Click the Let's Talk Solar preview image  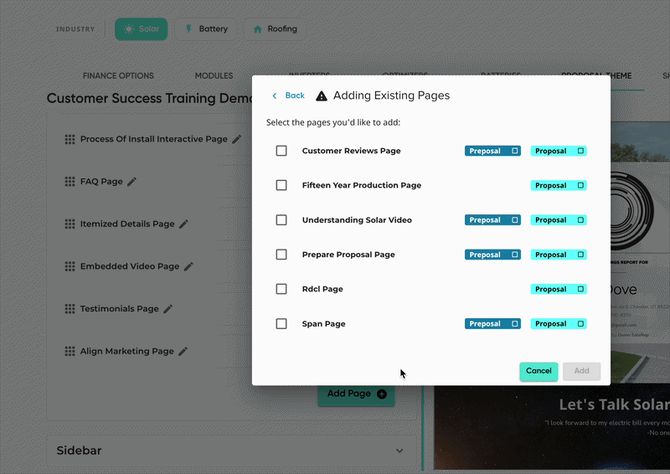[552, 427]
